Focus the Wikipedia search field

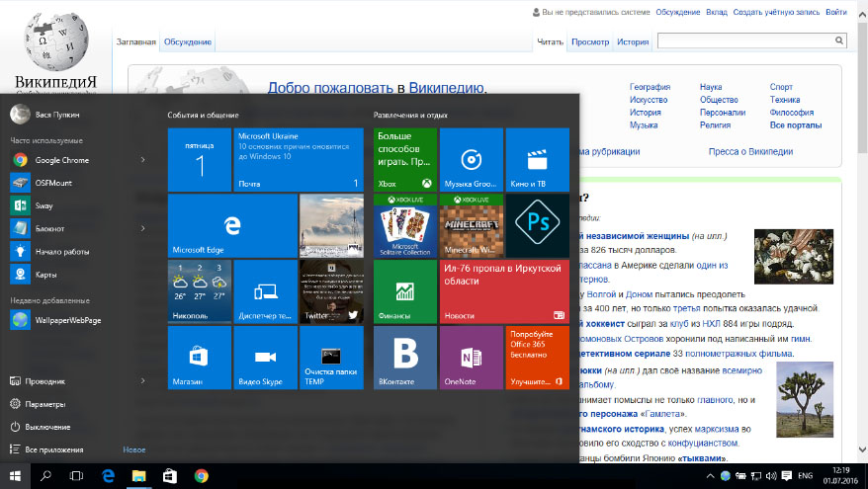(745, 41)
